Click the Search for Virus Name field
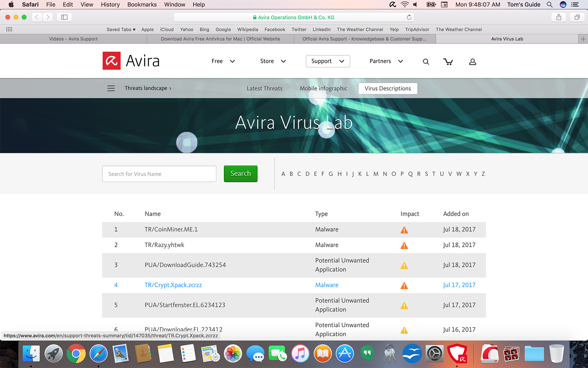Image resolution: width=588 pixels, height=368 pixels. (x=159, y=174)
